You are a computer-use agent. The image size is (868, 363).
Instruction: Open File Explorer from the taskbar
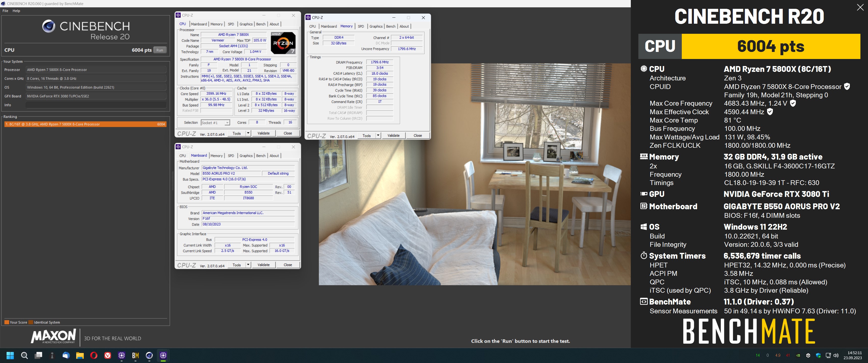(x=80, y=355)
